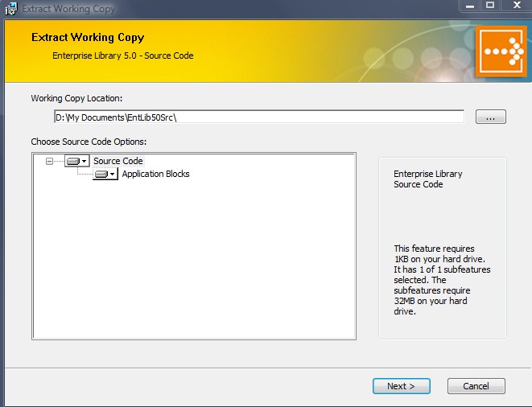The height and width of the screenshot is (407, 532).
Task: Minimize the Extract Working Copy window
Action: point(470,6)
